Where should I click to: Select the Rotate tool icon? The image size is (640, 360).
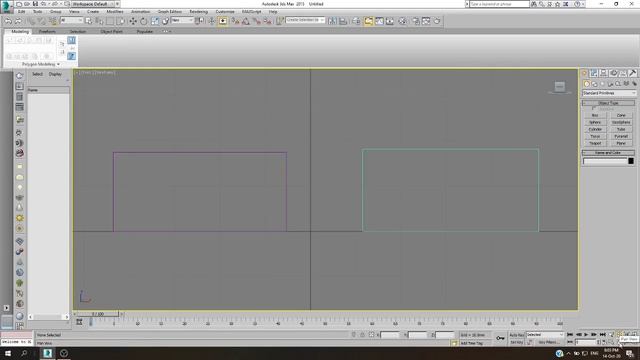coord(144,21)
